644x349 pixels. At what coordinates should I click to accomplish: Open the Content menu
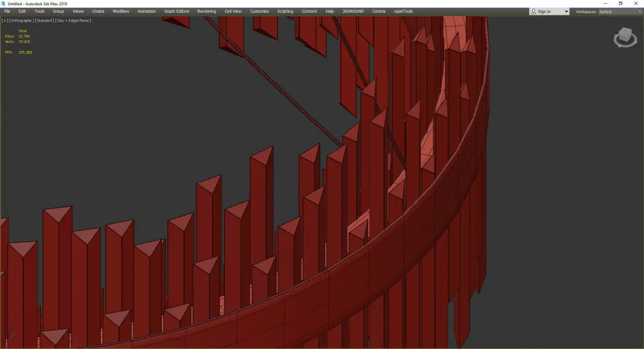tap(309, 11)
